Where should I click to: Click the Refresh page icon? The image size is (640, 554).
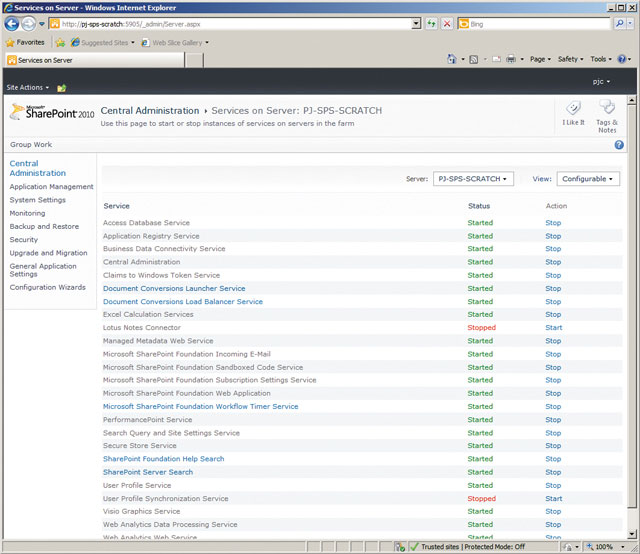(x=431, y=24)
